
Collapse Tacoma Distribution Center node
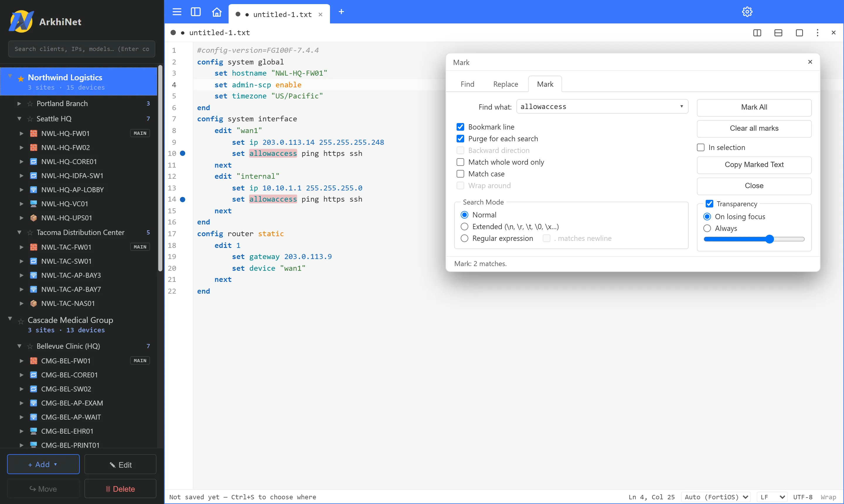click(x=19, y=233)
